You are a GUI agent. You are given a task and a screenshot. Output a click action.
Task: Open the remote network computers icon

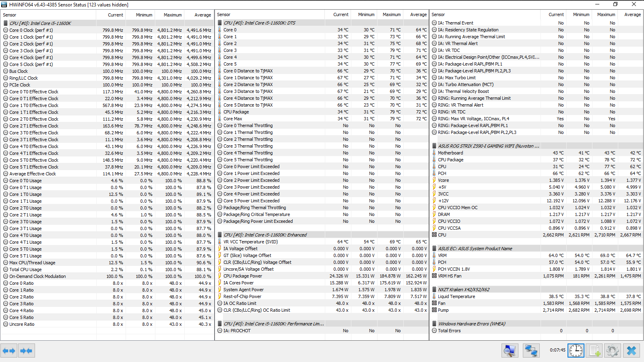click(x=531, y=351)
